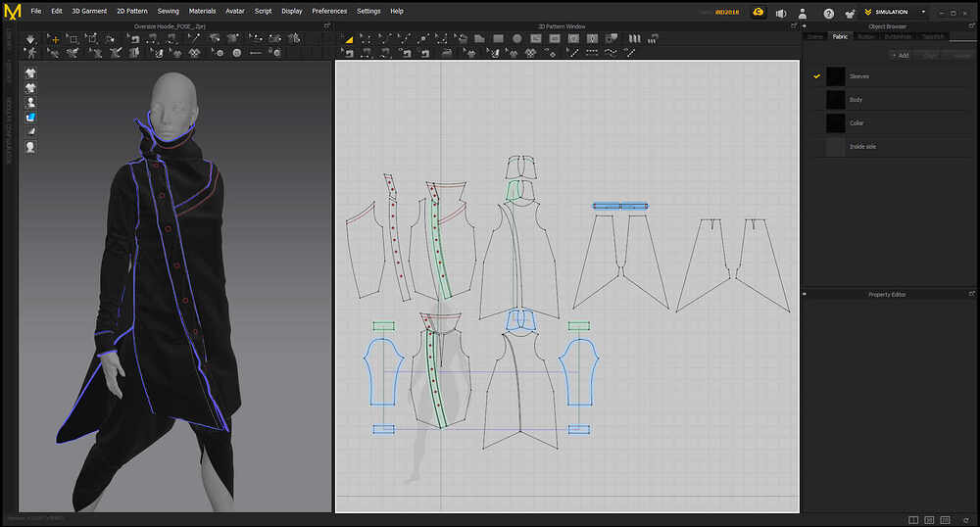This screenshot has height=527, width=980.
Task: Switch to the Button tab in Object Browser
Action: click(x=865, y=37)
